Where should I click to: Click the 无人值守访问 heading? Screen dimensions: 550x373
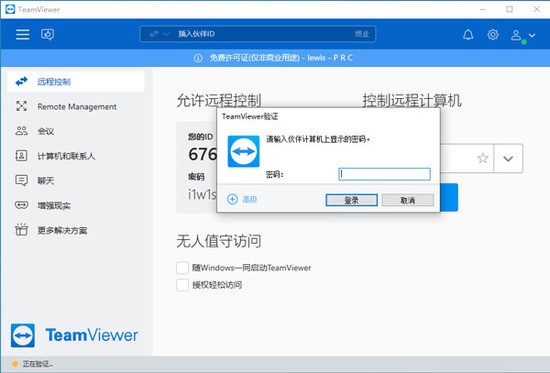(x=219, y=241)
